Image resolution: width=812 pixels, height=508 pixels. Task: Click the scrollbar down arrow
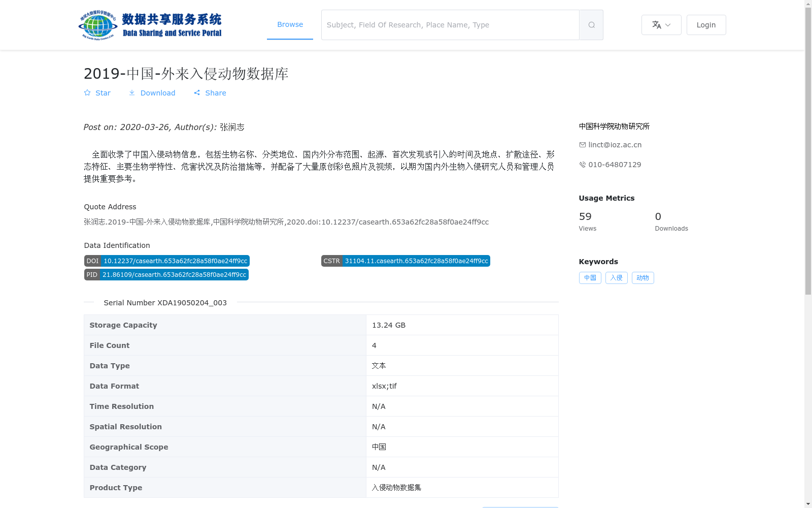[x=808, y=504]
